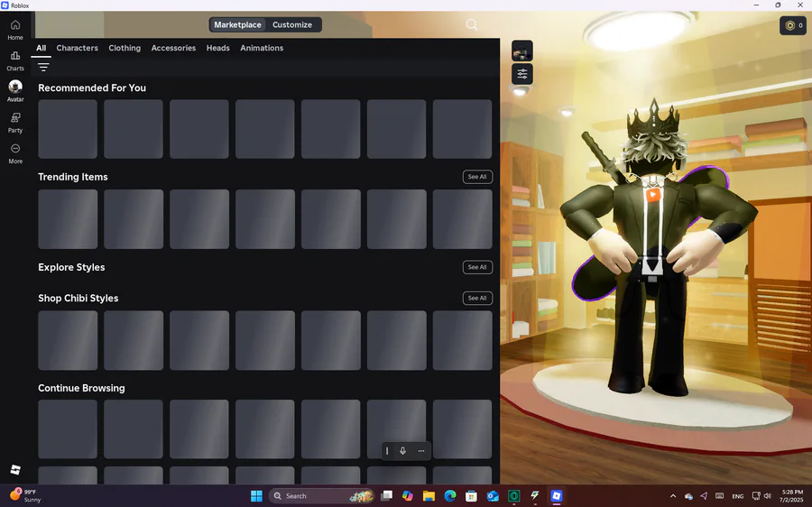Click the Roblox Studio logo at sidebar bottom
The height and width of the screenshot is (507, 812).
[15, 469]
